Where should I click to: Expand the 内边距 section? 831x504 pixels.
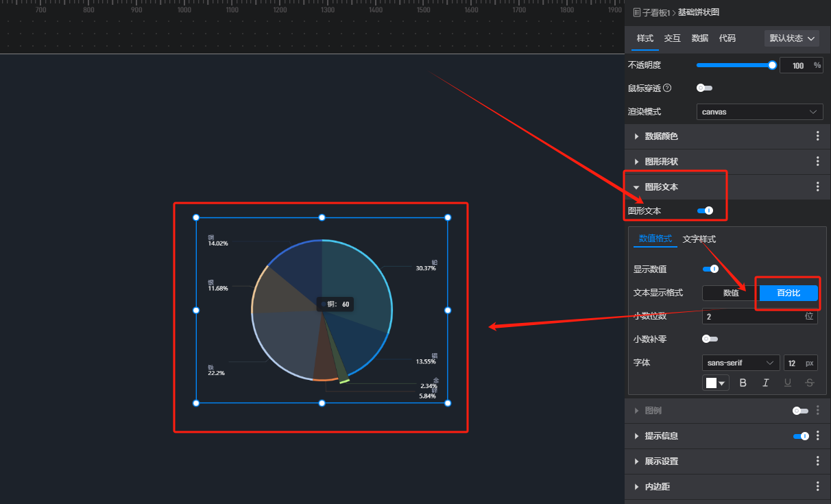coord(636,486)
